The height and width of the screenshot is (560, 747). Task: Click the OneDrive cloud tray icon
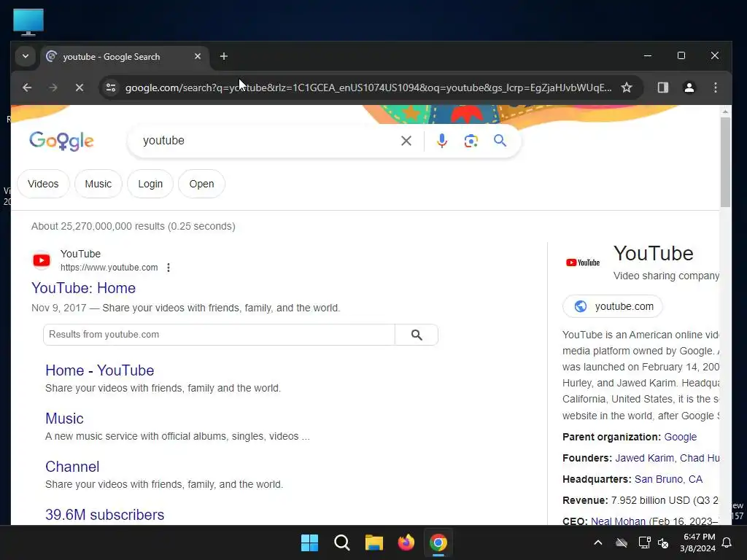(x=622, y=542)
